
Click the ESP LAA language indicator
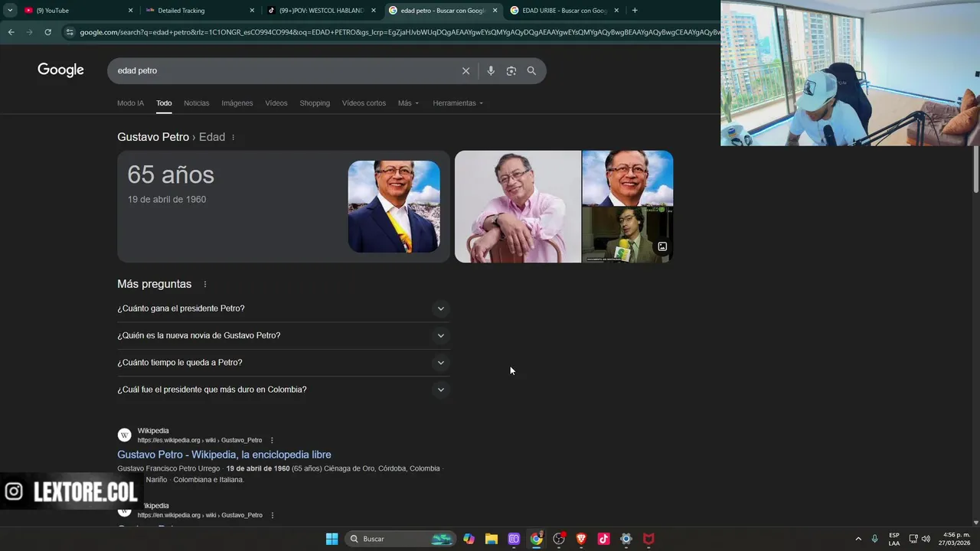894,539
